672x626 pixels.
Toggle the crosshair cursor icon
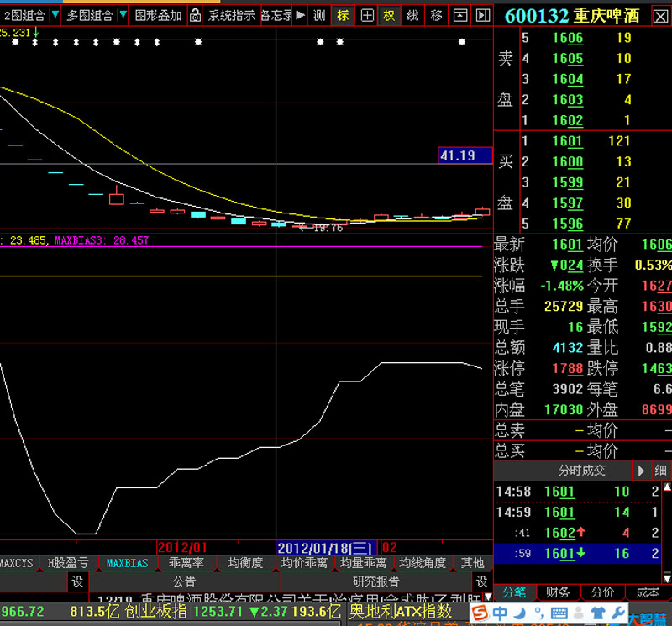[367, 16]
